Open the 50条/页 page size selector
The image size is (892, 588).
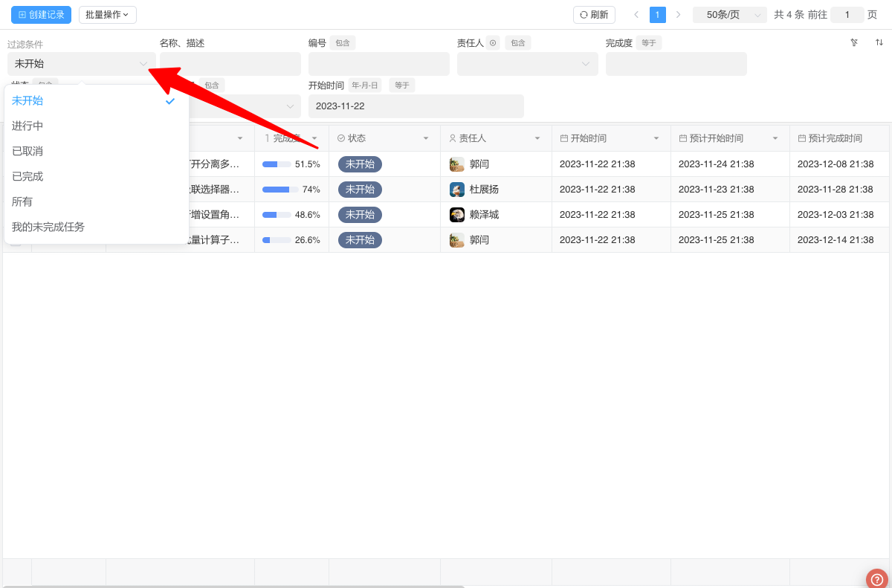coord(729,15)
